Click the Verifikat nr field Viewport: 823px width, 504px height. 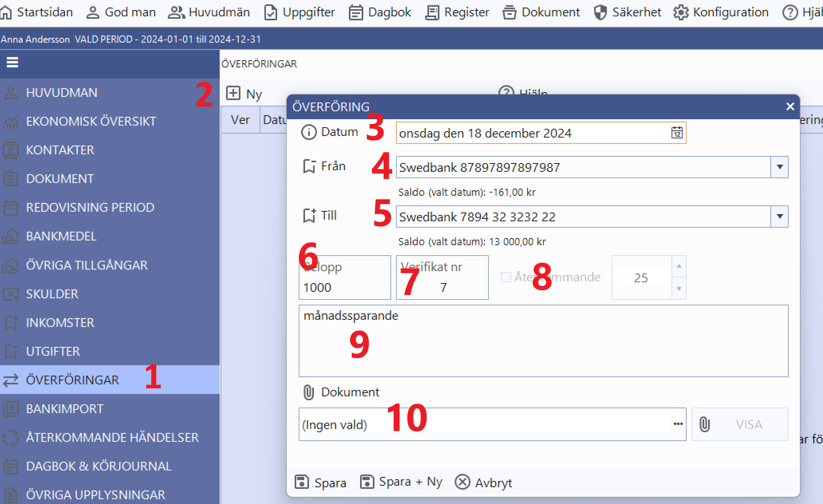(442, 278)
